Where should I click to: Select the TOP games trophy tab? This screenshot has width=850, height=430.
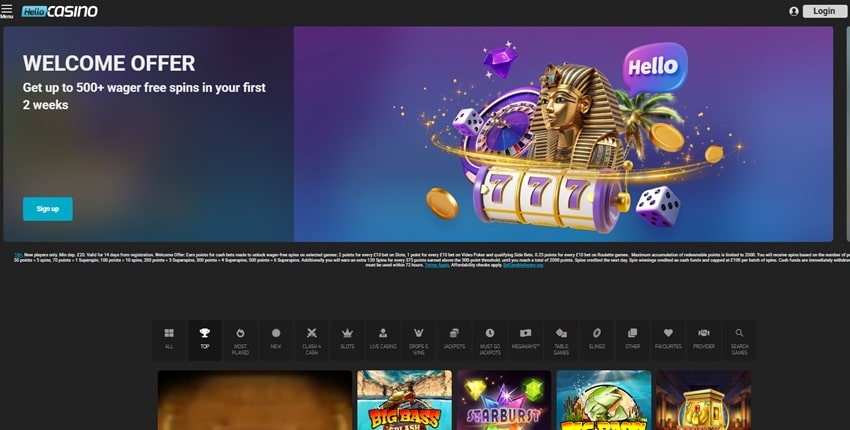204,340
